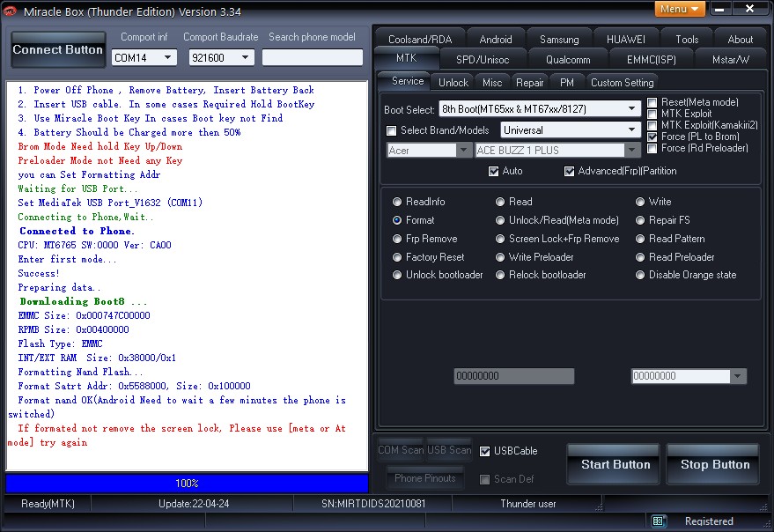Enable Force (Rd Preloader) checkbox
Image resolution: width=774 pixels, height=532 pixels.
click(652, 148)
